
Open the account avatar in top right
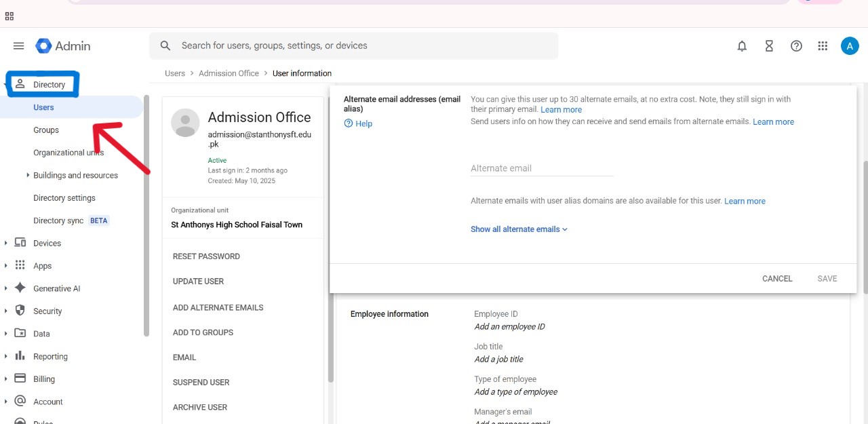coord(850,45)
